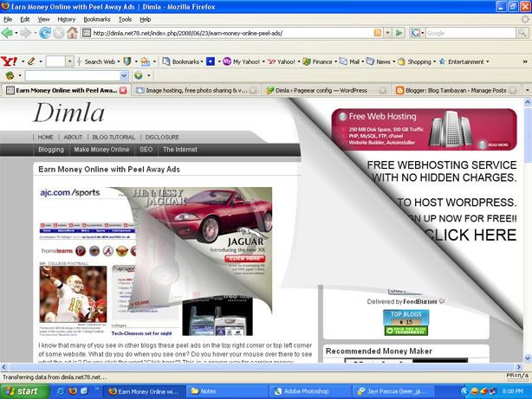This screenshot has width=532, height=399.
Task: Open the second toolbar combo box dropdown
Action: (x=124, y=75)
